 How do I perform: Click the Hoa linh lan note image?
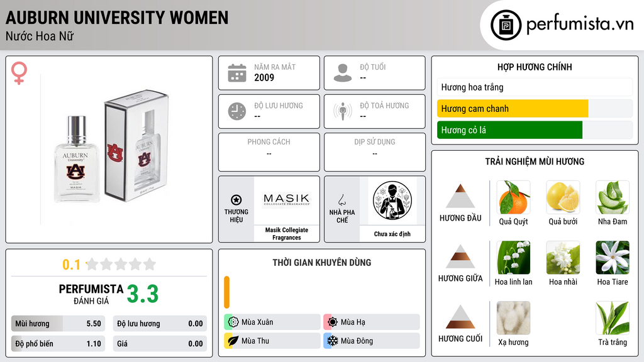[513, 258]
